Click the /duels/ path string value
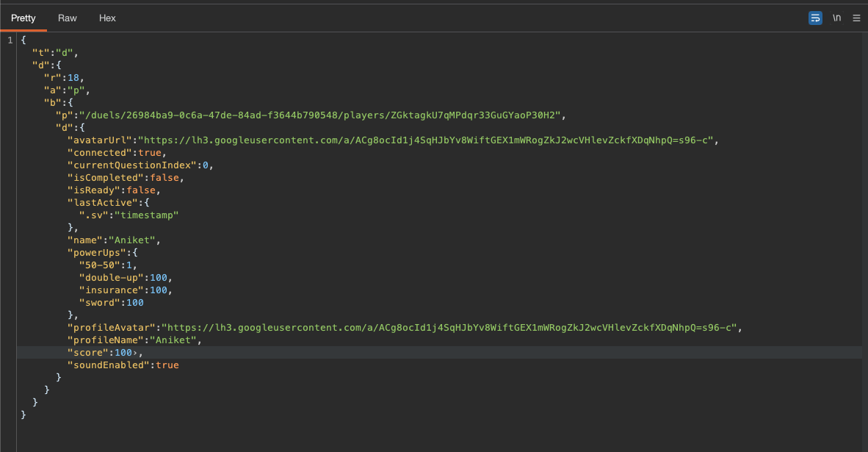 tap(319, 115)
